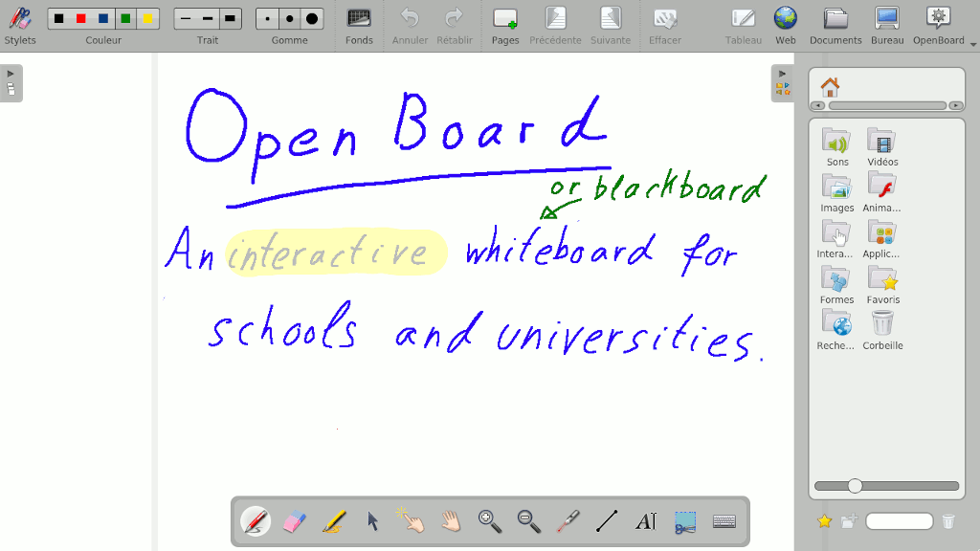Select the Text writing tool
Screen dimensions: 980x551
pos(646,521)
